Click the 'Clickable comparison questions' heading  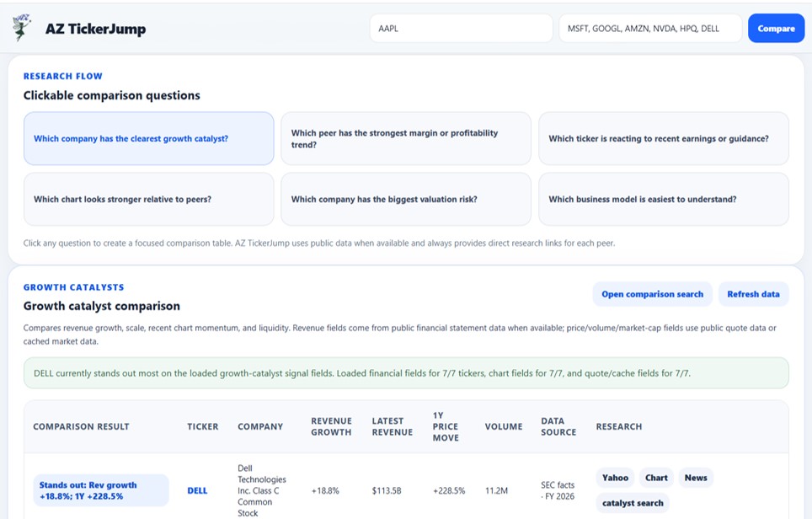tap(111, 95)
